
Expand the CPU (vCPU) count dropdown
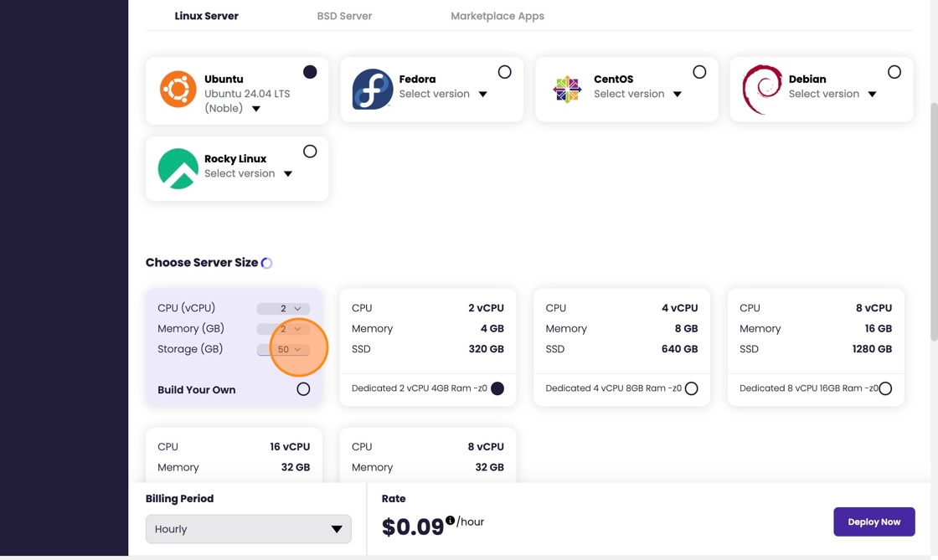284,309
